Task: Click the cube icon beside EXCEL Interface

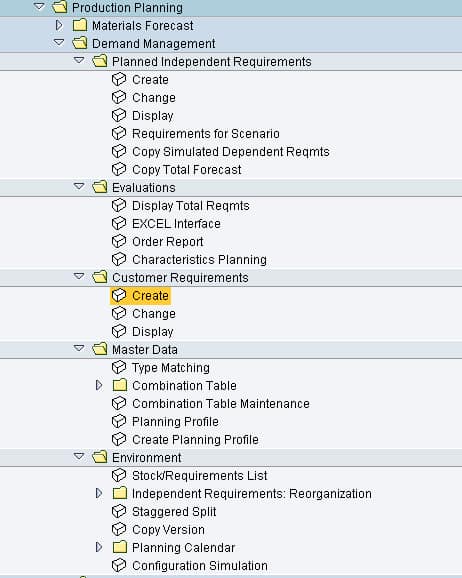Action: 119,223
